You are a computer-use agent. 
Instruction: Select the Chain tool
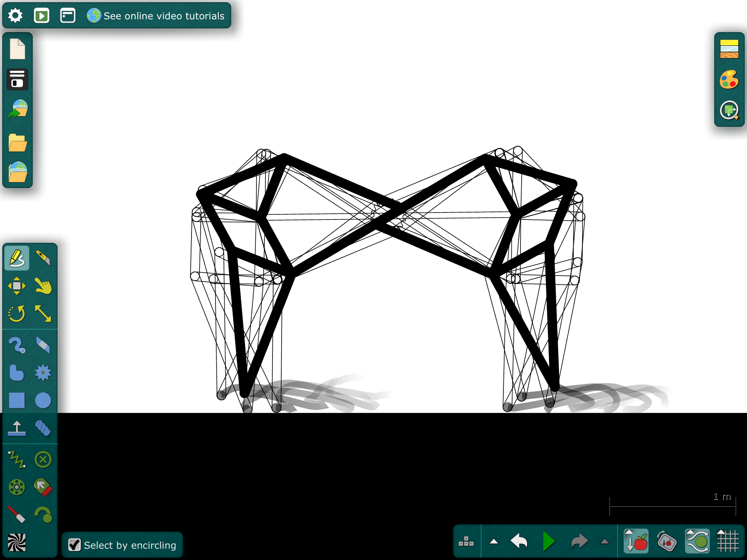[43, 428]
